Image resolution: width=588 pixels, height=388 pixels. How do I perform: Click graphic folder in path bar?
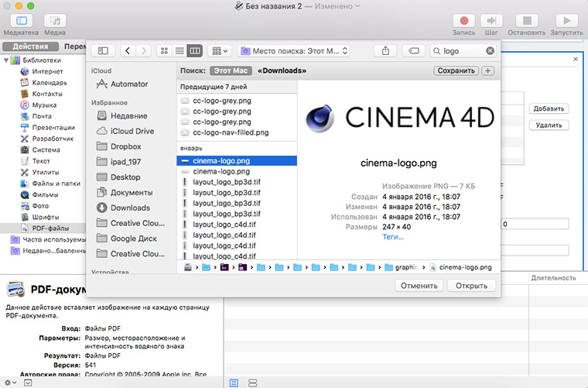coord(402,267)
